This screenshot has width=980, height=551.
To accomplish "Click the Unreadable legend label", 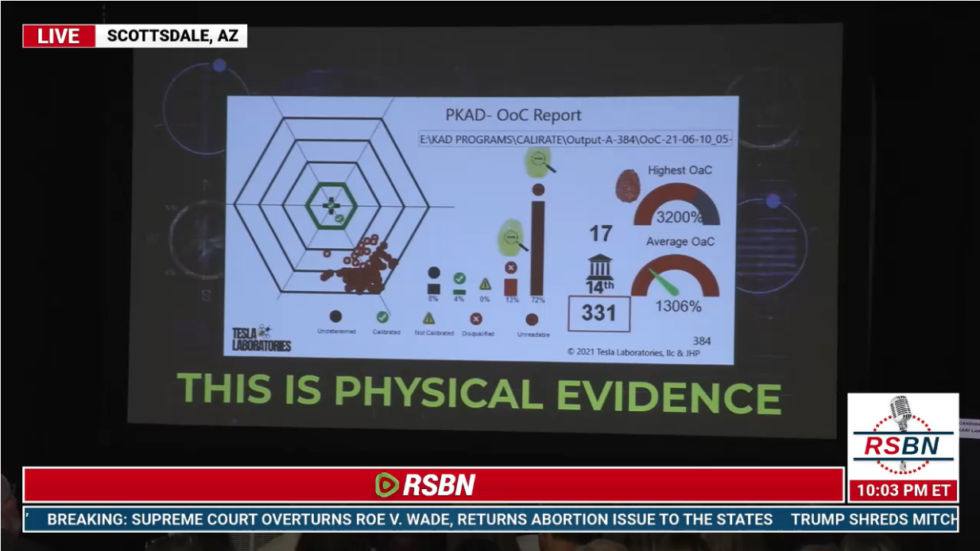I will click(x=533, y=335).
